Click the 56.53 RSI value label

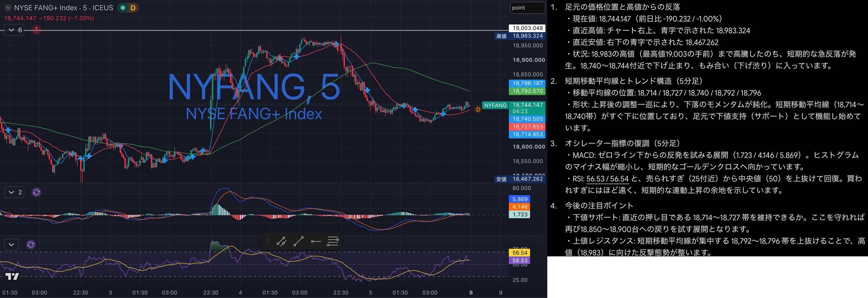(520, 260)
